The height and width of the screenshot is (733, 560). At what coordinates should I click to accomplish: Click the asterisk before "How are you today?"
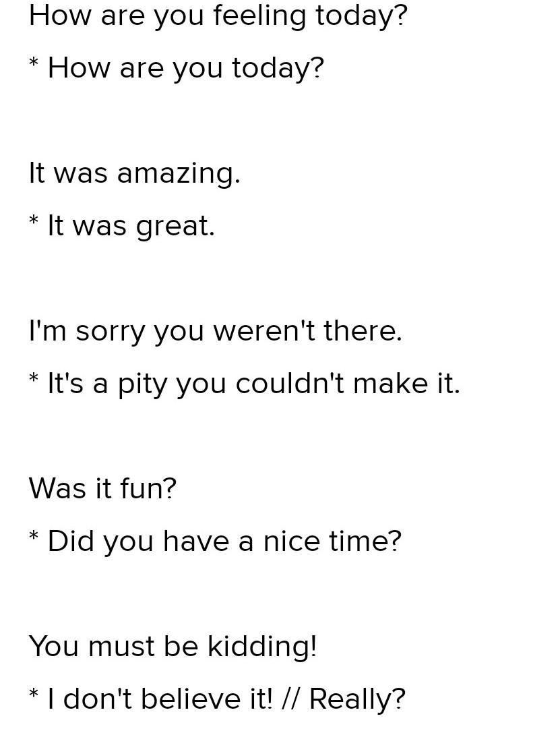point(34,64)
